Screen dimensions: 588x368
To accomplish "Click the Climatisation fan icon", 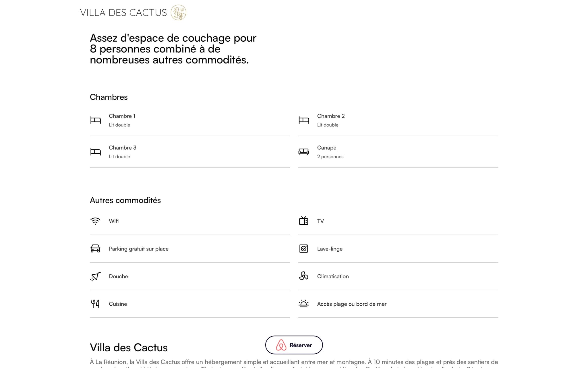I will click(303, 276).
